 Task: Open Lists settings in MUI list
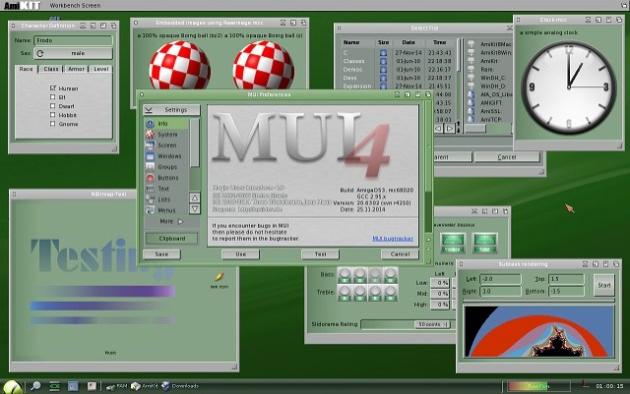click(166, 200)
